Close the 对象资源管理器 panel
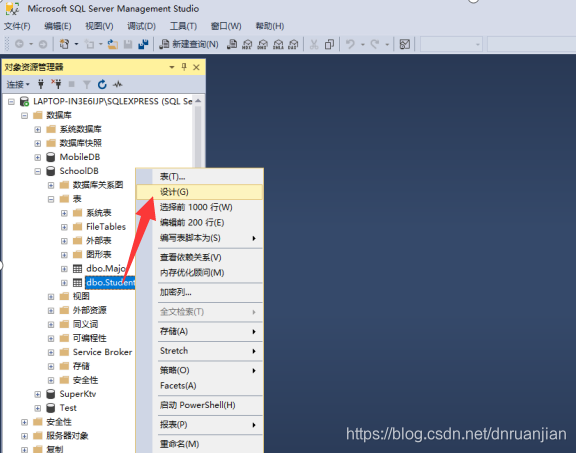The image size is (576, 453). (197, 67)
